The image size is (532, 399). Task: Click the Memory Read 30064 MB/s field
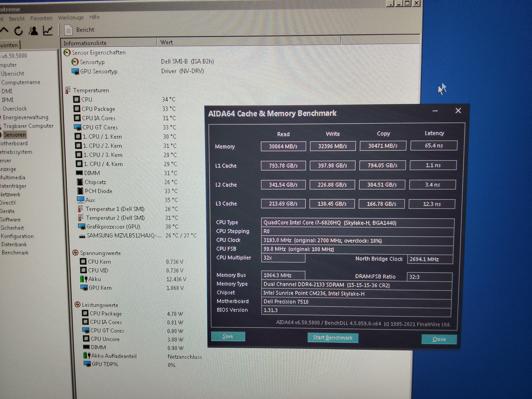[x=283, y=146]
